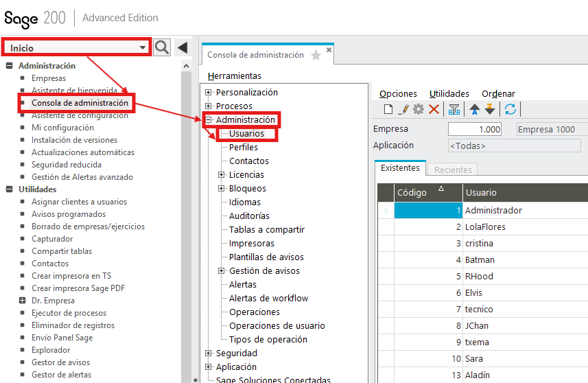588x383 pixels.
Task: Open the Utilidades menu
Action: (x=449, y=93)
